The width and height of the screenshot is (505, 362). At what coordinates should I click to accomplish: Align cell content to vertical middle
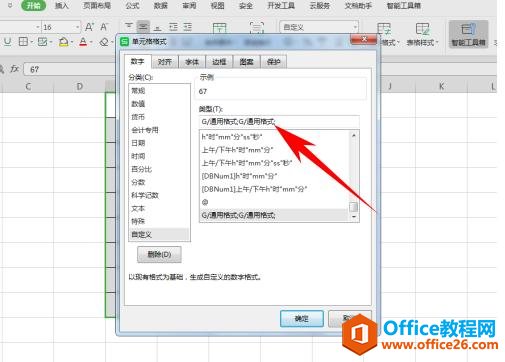(x=143, y=27)
